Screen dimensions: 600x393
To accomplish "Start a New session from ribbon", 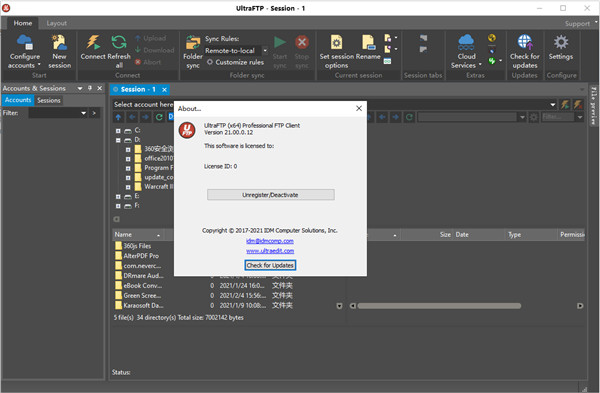I will [59, 52].
